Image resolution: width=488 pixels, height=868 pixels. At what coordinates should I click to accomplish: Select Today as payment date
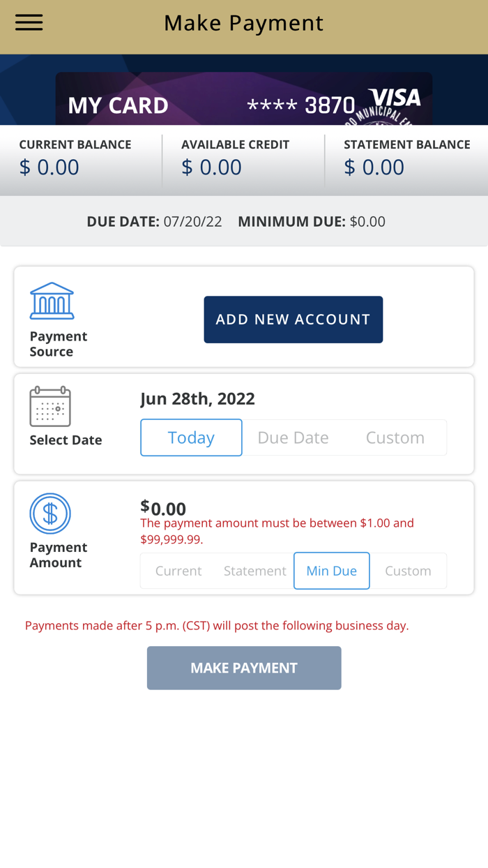[x=191, y=437]
